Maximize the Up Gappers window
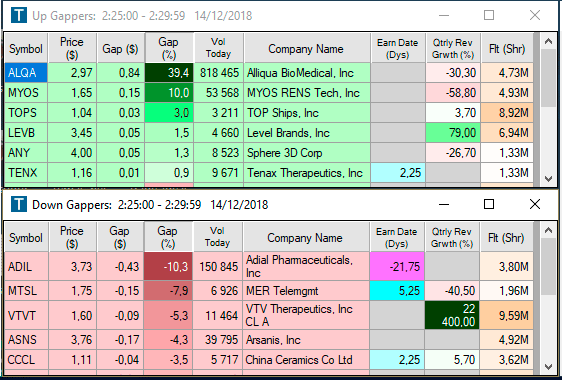 point(489,15)
